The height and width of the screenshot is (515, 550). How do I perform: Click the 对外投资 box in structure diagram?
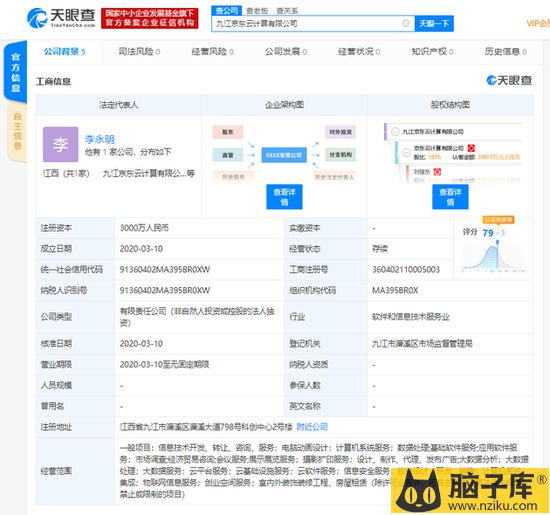point(340,132)
